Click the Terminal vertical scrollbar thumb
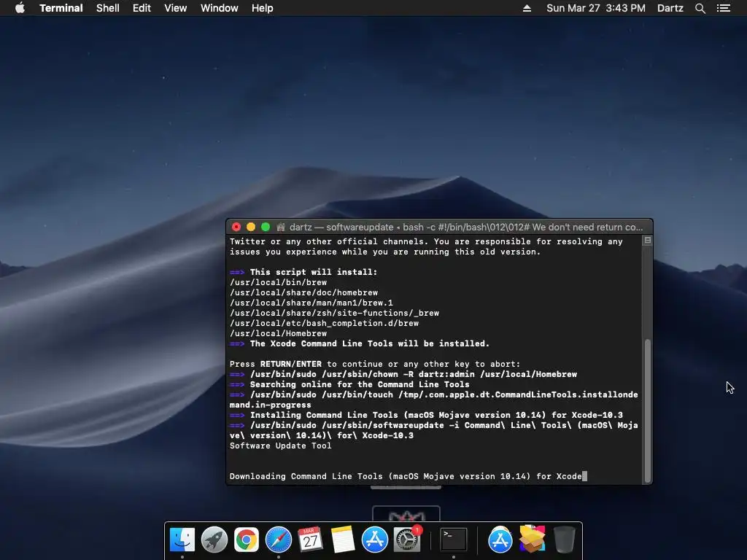The image size is (747, 560). tap(648, 411)
